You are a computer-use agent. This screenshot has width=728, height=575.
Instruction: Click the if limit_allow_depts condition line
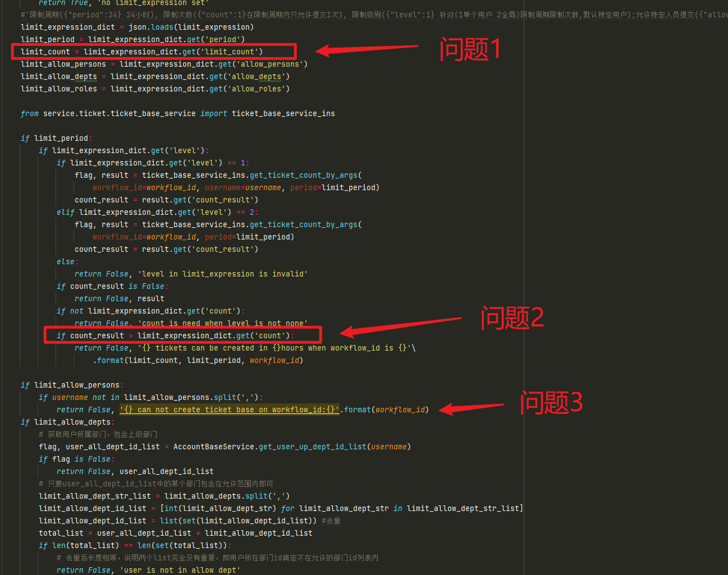(x=67, y=421)
